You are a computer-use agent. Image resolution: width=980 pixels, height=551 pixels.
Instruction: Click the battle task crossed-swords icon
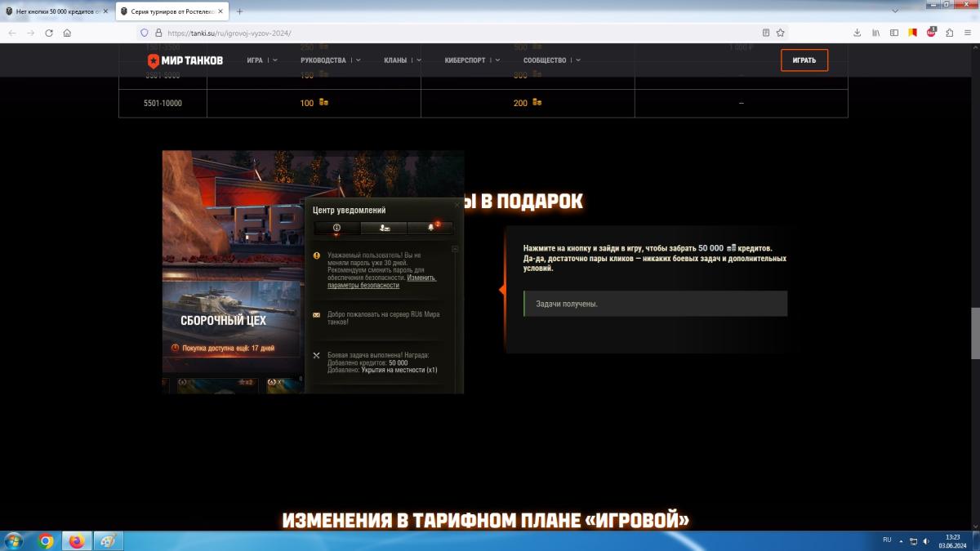click(x=317, y=356)
